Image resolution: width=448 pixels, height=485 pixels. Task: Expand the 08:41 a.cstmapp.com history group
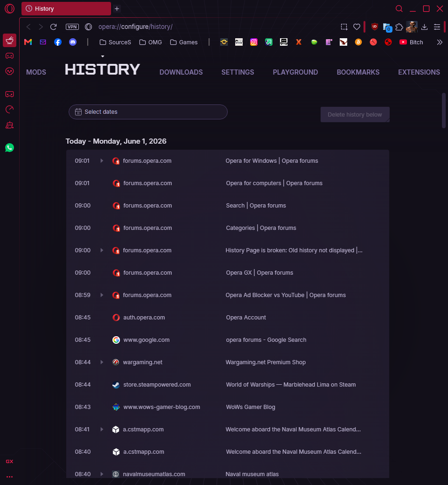(102, 430)
